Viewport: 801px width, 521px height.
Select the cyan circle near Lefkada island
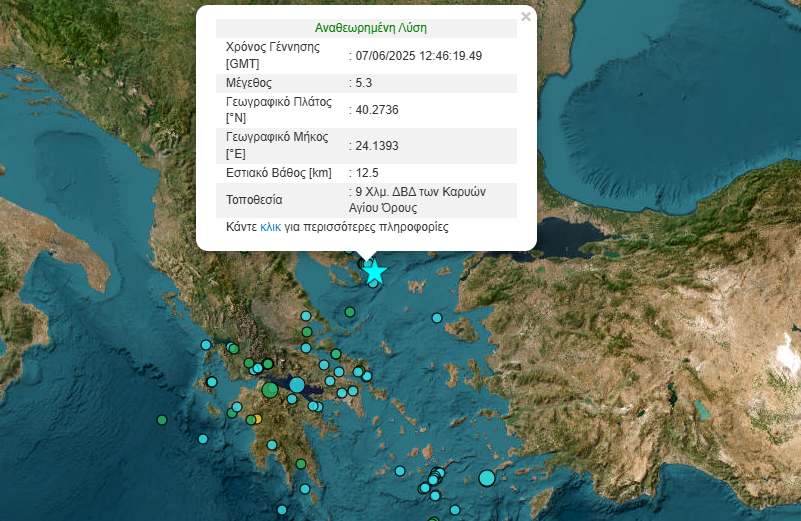[x=206, y=345]
